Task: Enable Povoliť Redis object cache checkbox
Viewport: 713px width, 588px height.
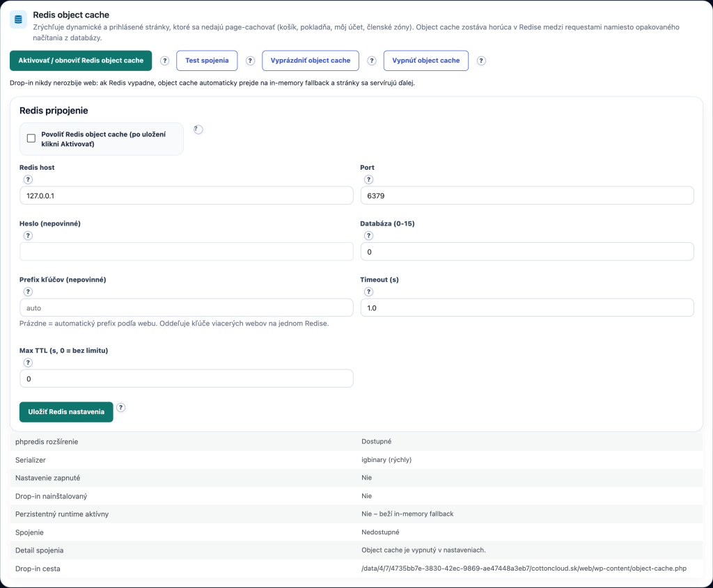Action: click(31, 138)
